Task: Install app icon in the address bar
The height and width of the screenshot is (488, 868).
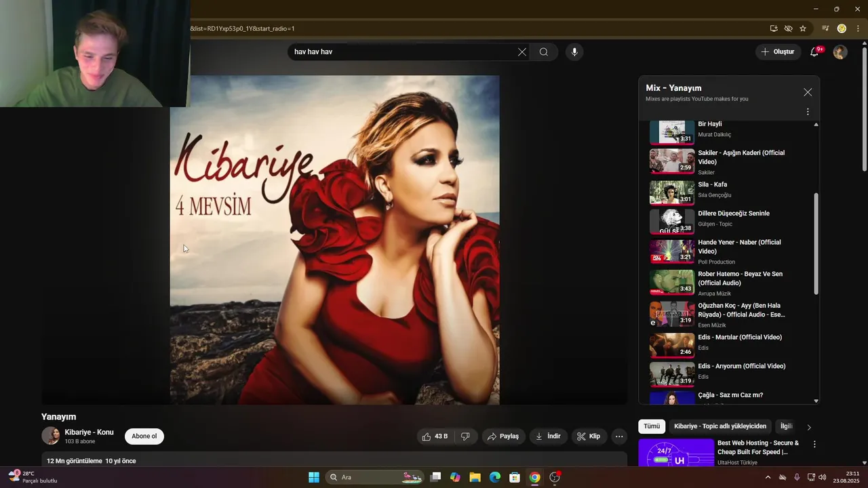Action: tap(774, 28)
